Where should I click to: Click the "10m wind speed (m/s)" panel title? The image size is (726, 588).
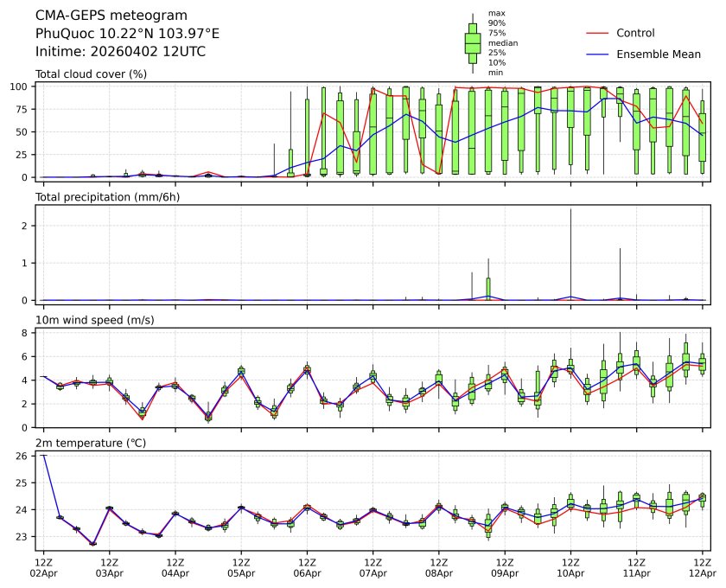pyautogui.click(x=94, y=320)
